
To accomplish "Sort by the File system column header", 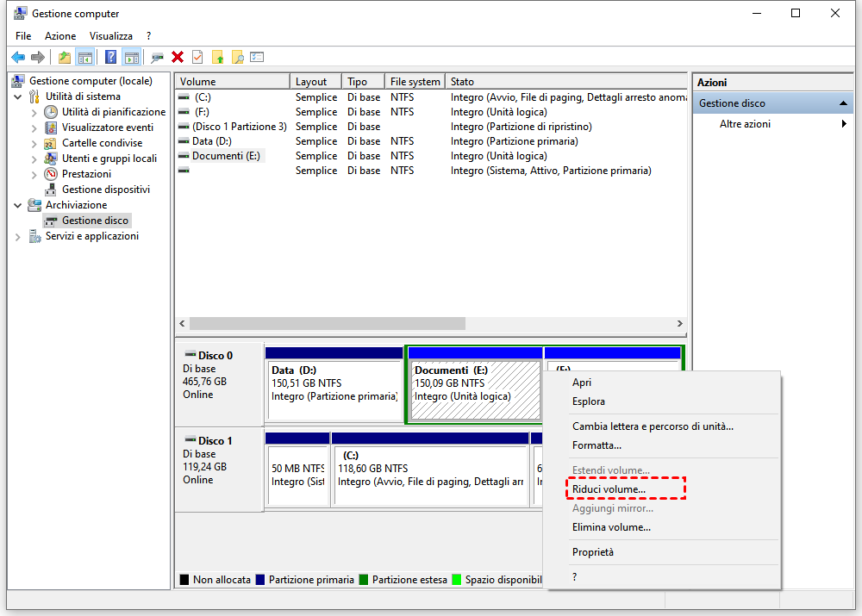I will tap(415, 82).
